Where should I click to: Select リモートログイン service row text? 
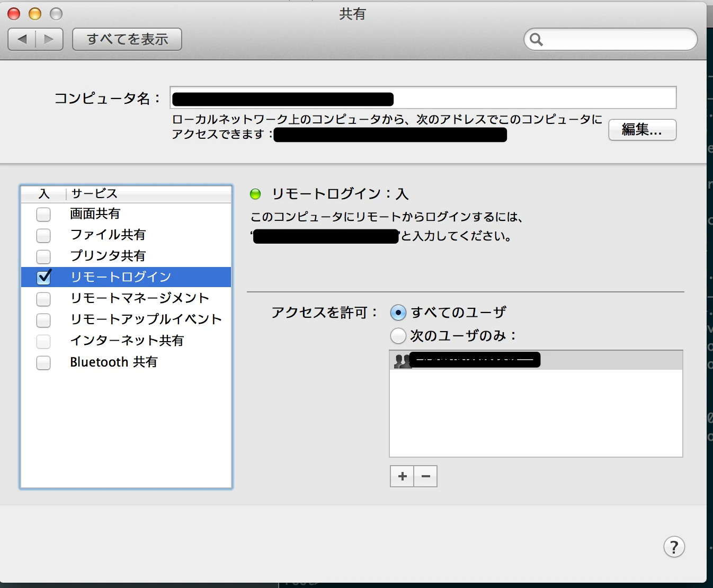121,277
